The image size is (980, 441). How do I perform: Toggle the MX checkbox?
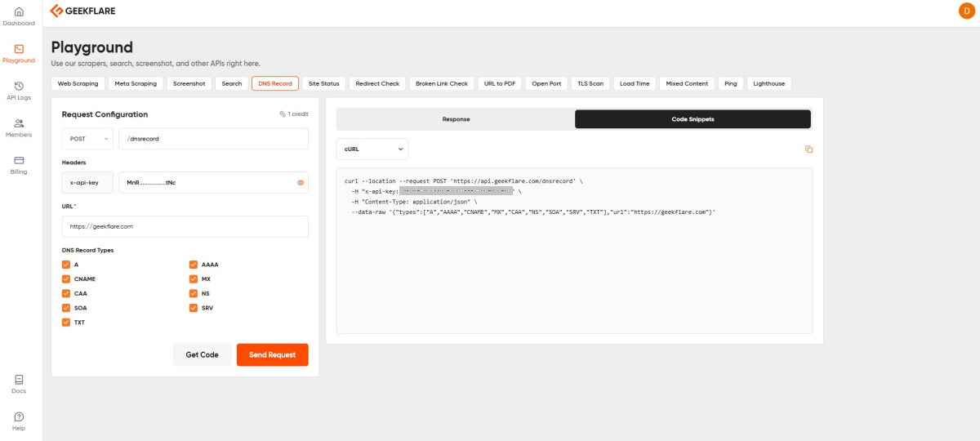(194, 278)
